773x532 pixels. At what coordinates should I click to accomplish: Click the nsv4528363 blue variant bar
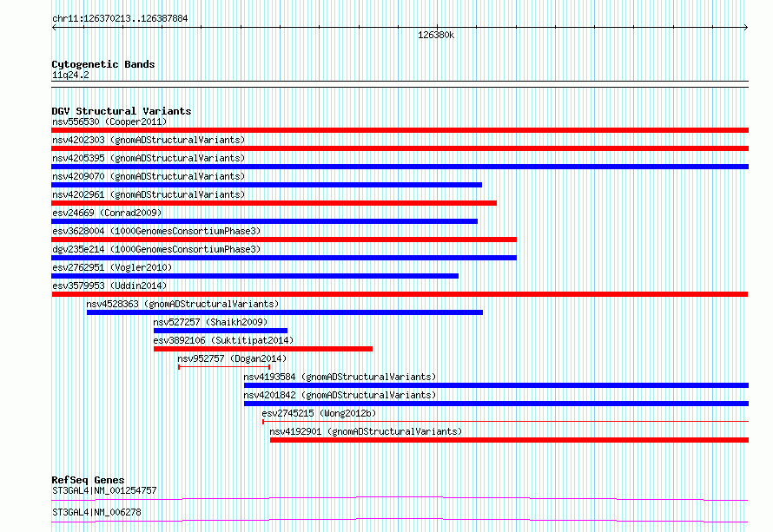click(x=285, y=312)
